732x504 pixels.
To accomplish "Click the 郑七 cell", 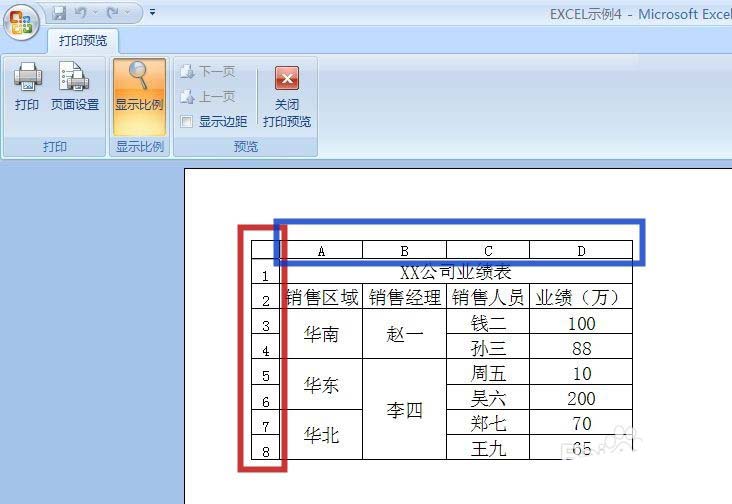I will tap(488, 423).
